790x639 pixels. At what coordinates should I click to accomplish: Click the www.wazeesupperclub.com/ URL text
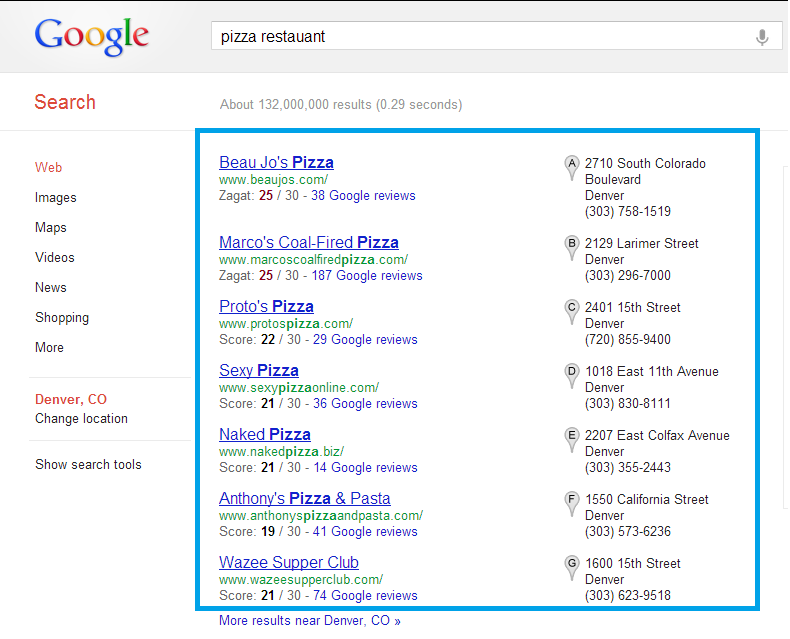click(x=301, y=580)
